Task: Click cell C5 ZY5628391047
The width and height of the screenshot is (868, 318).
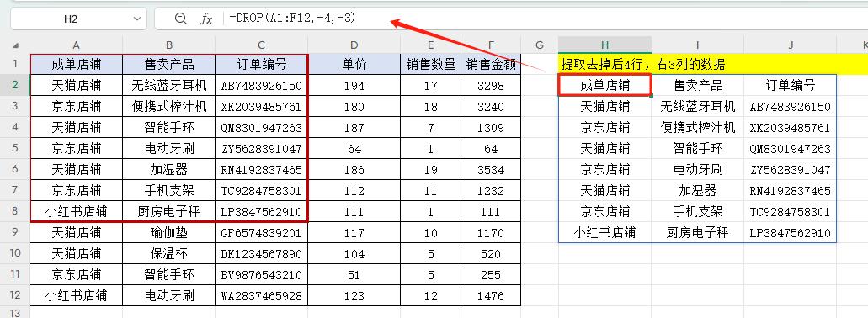Action: coord(261,148)
